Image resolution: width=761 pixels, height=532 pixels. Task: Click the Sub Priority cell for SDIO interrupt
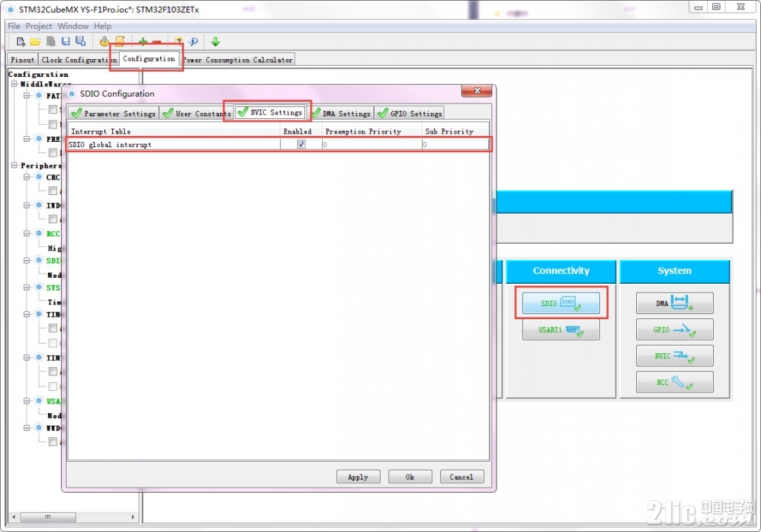coord(455,144)
